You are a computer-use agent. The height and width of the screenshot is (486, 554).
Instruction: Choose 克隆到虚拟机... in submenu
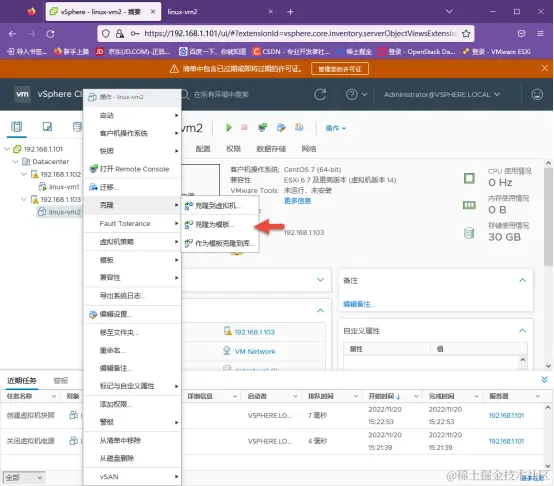(220, 206)
